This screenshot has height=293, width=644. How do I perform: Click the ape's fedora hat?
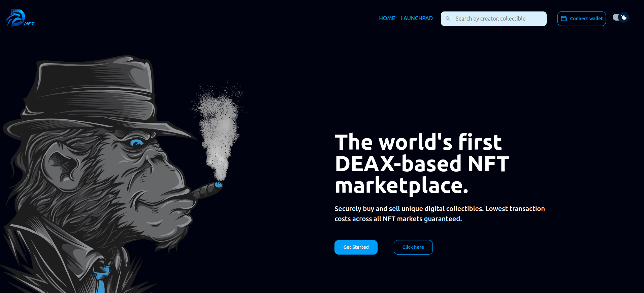pos(94,94)
